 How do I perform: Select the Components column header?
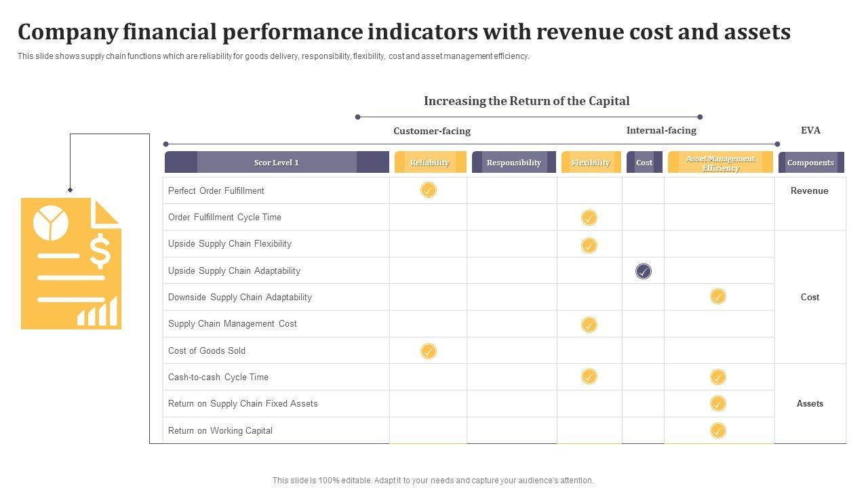(x=810, y=163)
